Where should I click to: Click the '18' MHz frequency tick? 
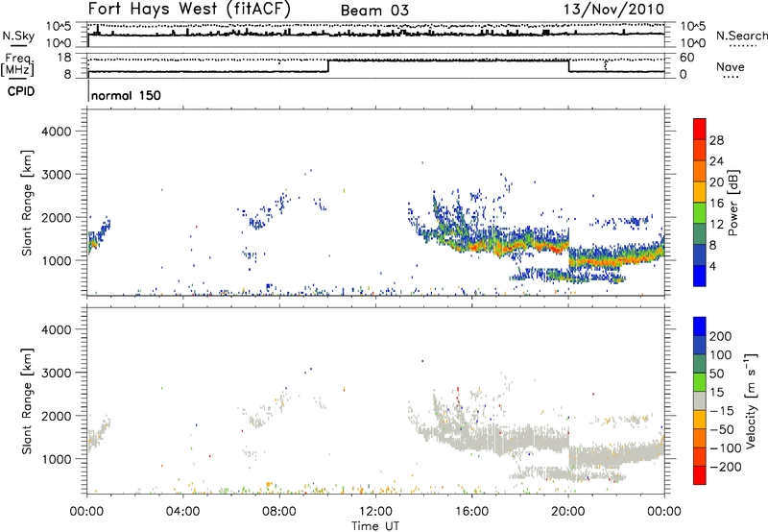pyautogui.click(x=63, y=58)
